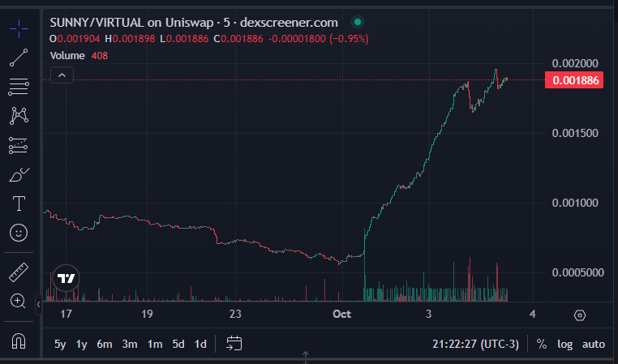The height and width of the screenshot is (364, 618).
Task: Click the Volume indicator label
Action: [x=67, y=56]
